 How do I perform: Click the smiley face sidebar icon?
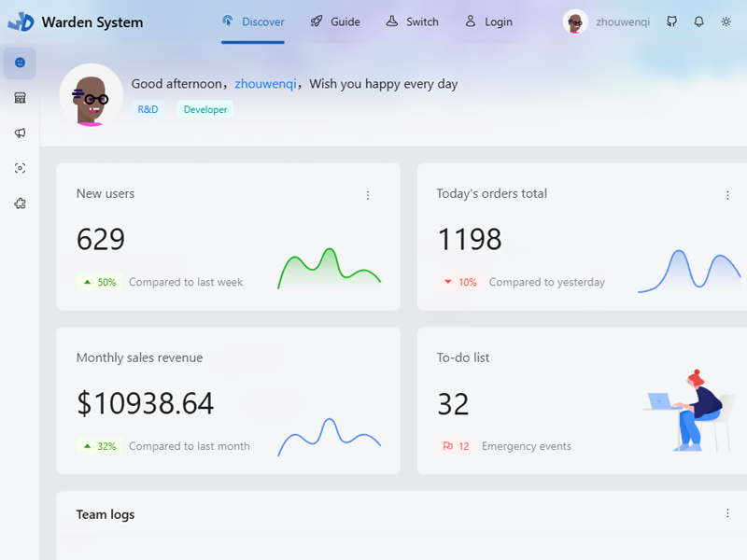20,63
